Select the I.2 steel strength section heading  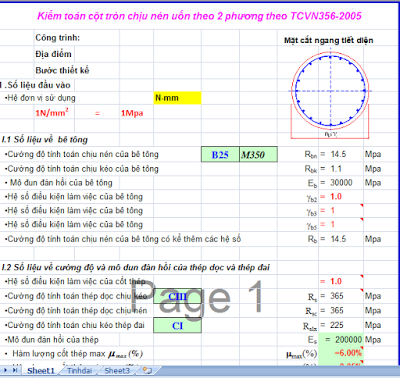136,267
